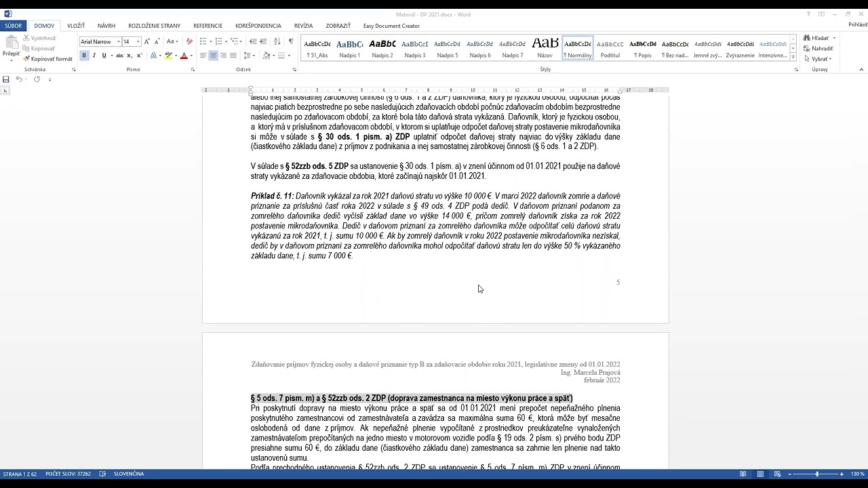Collapse the ribbon with chevron
The image size is (868, 488).
click(861, 70)
